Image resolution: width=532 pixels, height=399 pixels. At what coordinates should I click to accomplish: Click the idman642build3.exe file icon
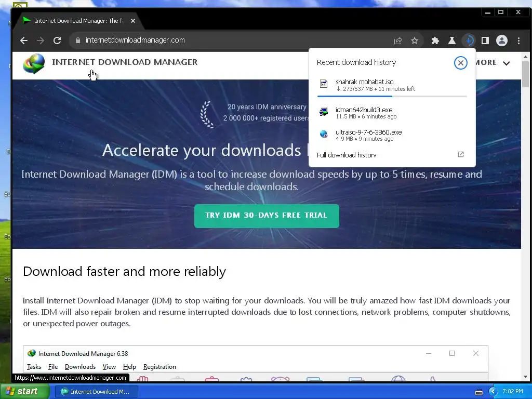click(324, 112)
